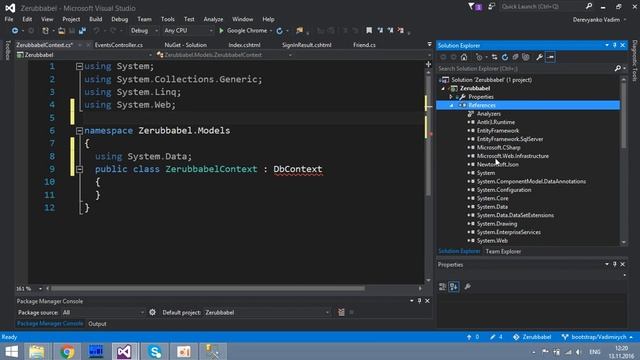Click the Undo toolbar icon
The width and height of the screenshot is (640, 360).
[96, 31]
